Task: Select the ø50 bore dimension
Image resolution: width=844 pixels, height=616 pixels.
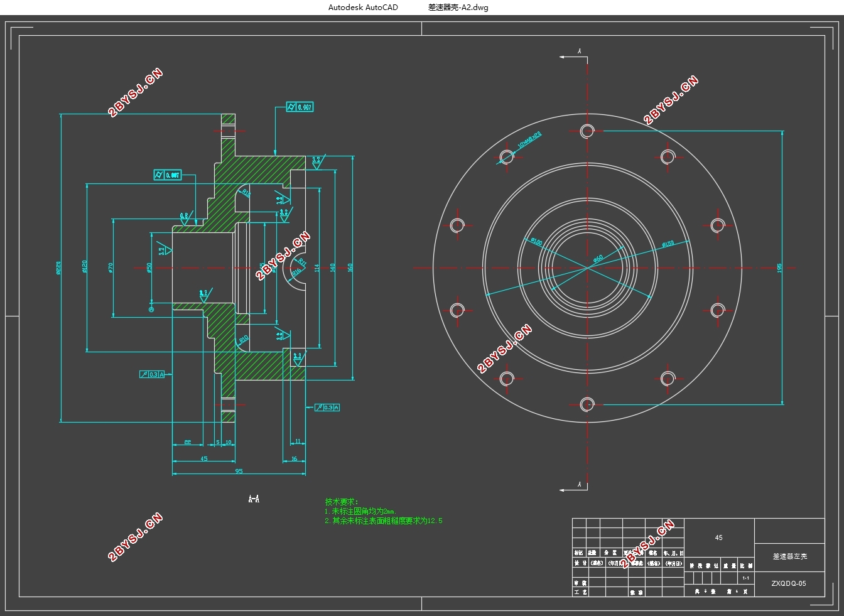Action: click(x=149, y=267)
